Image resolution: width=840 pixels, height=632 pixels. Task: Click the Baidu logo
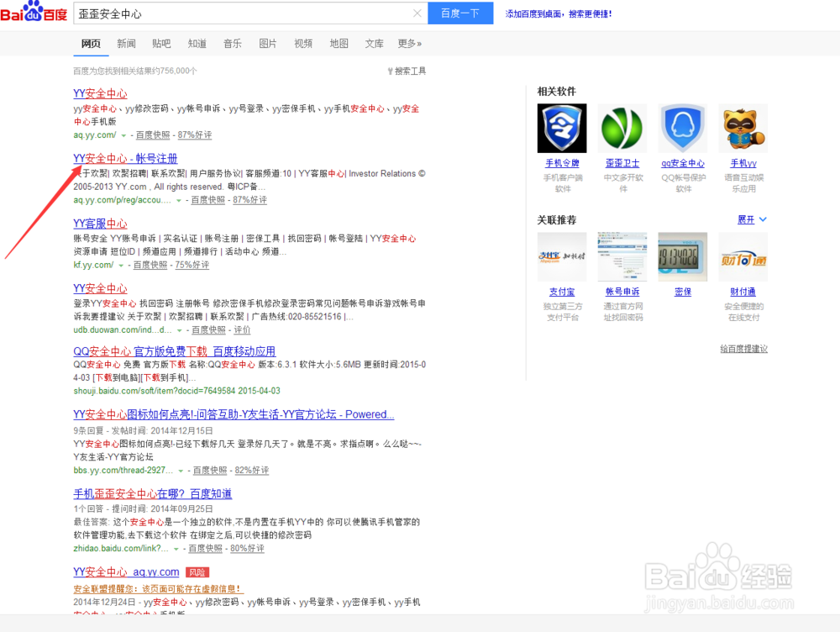34,12
